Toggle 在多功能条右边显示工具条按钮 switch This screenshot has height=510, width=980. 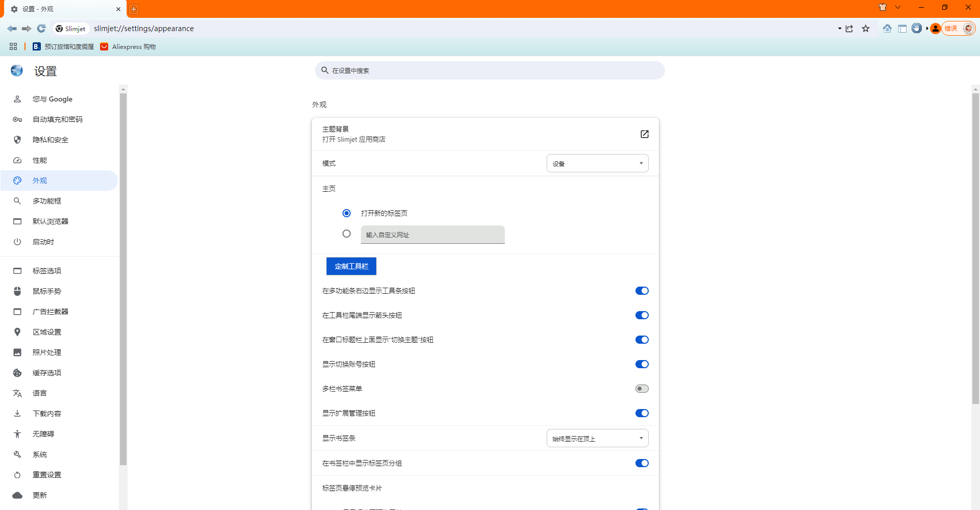click(642, 291)
